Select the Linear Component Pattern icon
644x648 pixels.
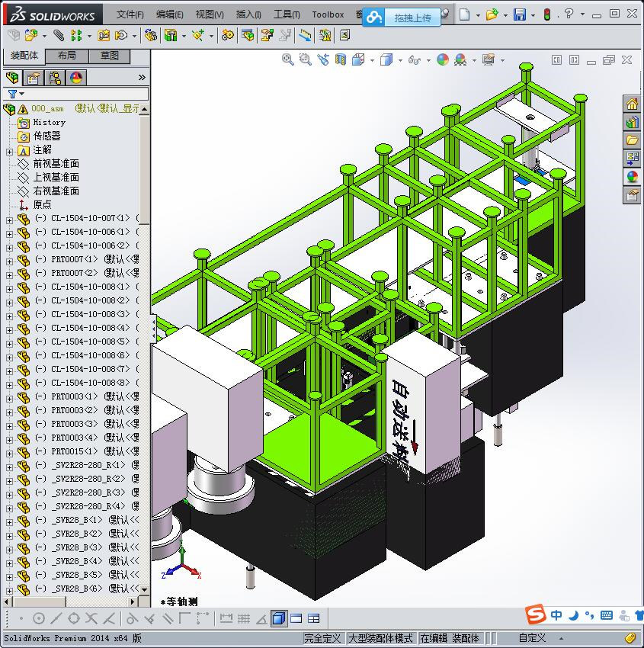tap(76, 36)
